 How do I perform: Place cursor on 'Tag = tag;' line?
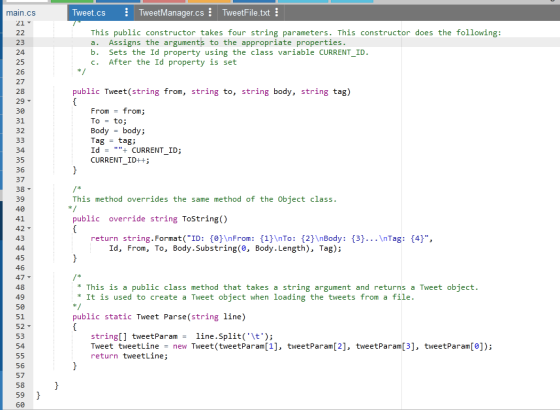(x=113, y=140)
